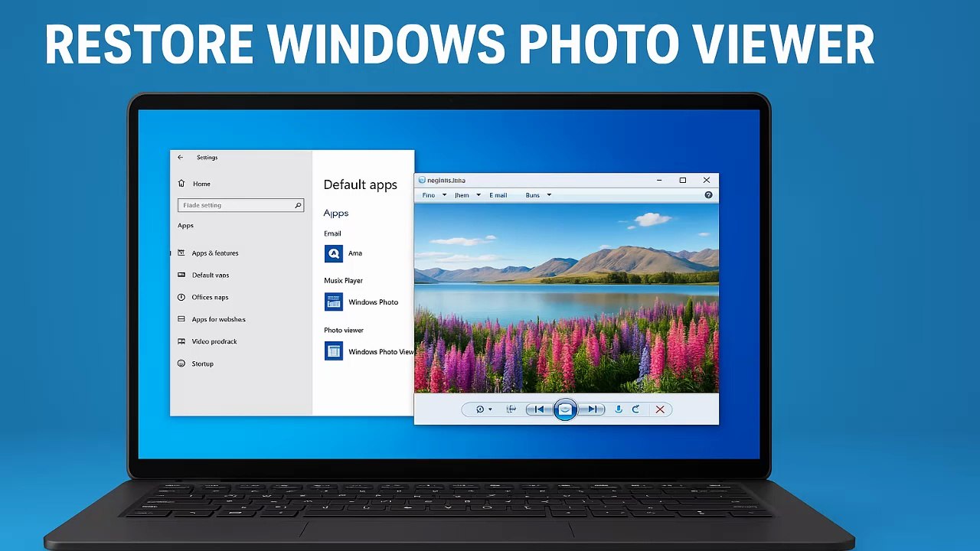Open Offices naps in the sidebar
This screenshot has width=980, height=551.
pyautogui.click(x=203, y=298)
